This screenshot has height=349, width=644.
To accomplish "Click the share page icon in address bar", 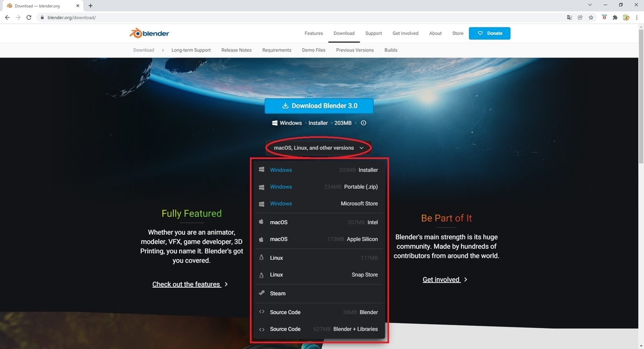I will click(580, 17).
